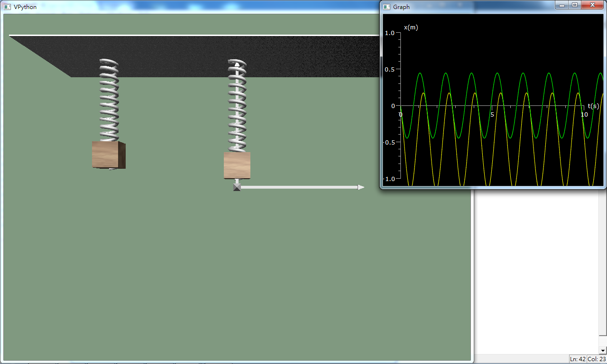Click the horizontal arrow's tip in the scene
Image resolution: width=607 pixels, height=364 pixels.
tap(361, 187)
